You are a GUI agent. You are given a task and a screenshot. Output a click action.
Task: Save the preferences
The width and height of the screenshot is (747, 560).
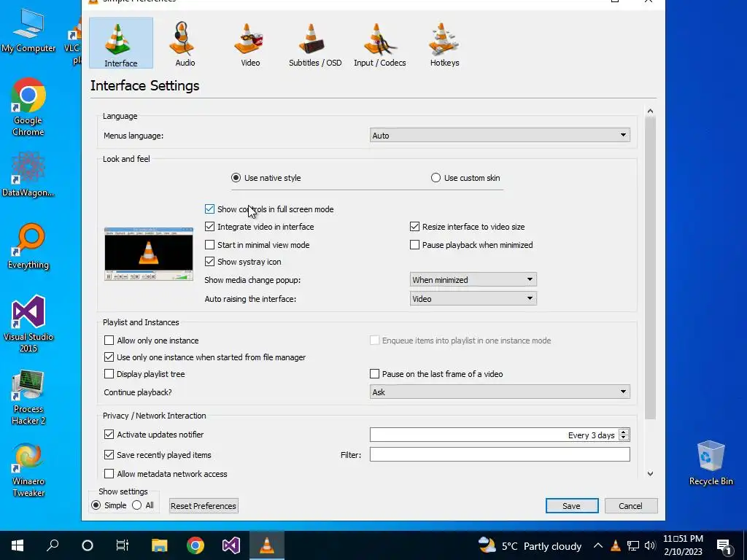point(572,506)
